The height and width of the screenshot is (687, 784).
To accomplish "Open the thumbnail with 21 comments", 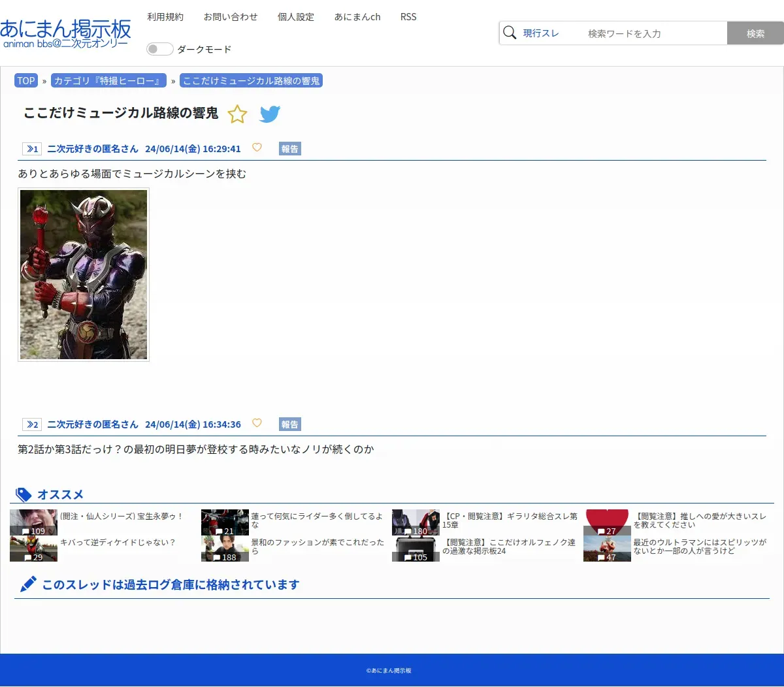I will (x=225, y=522).
